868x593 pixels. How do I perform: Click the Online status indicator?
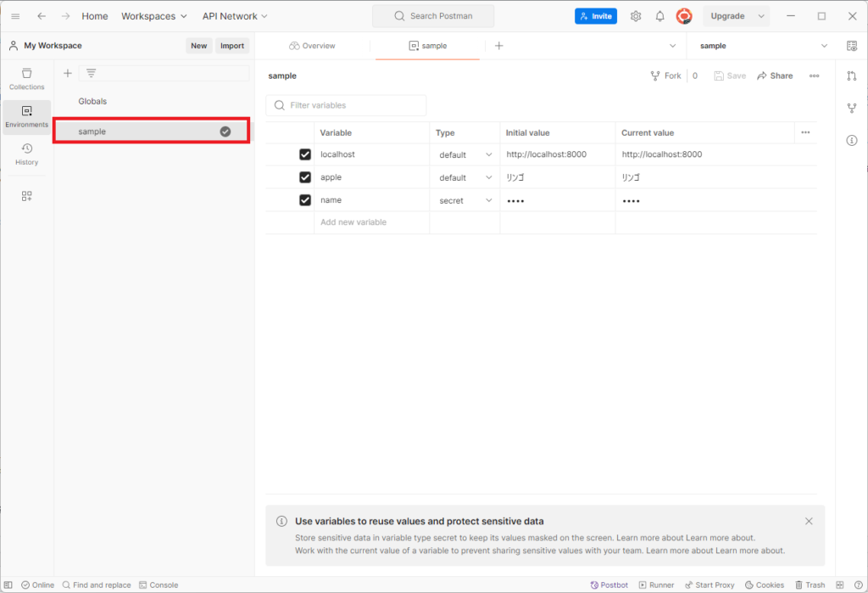pos(37,585)
